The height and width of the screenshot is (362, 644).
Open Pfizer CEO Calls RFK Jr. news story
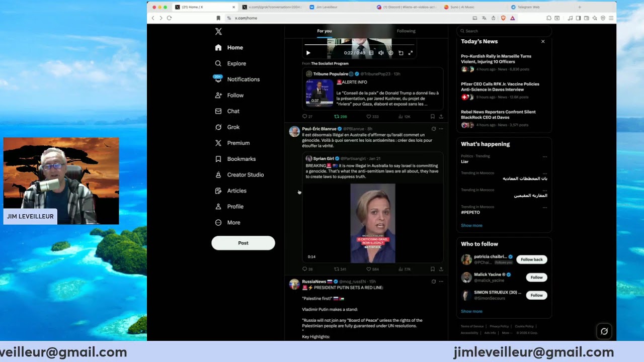coord(504,90)
